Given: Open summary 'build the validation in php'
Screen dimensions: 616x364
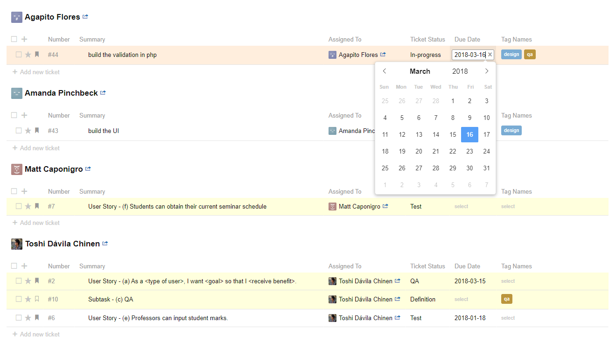Looking at the screenshot, I should click(x=122, y=55).
